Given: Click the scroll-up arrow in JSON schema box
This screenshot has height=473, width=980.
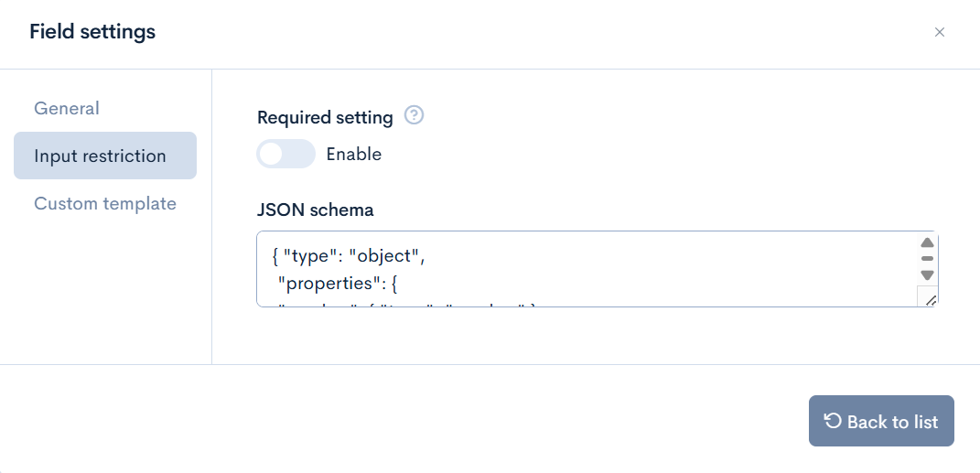Looking at the screenshot, I should pyautogui.click(x=927, y=243).
